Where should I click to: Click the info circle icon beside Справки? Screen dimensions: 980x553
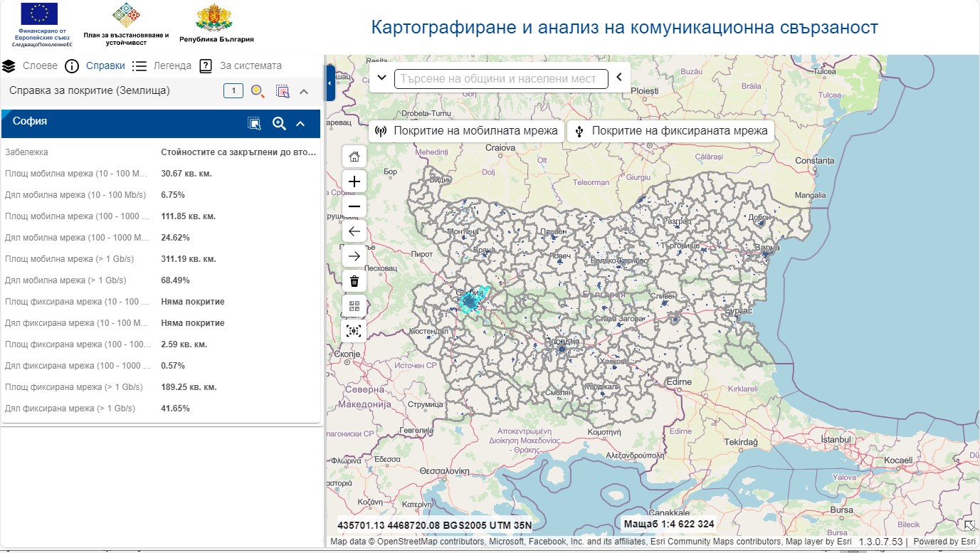tap(72, 66)
